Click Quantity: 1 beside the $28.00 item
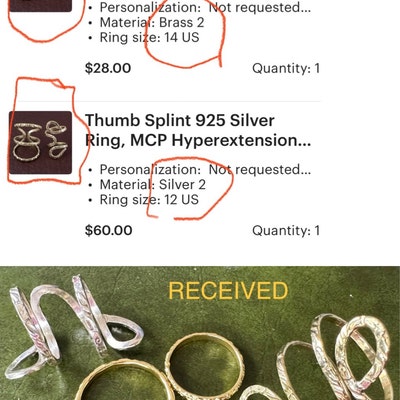This screenshot has height=400, width=400. (286, 68)
